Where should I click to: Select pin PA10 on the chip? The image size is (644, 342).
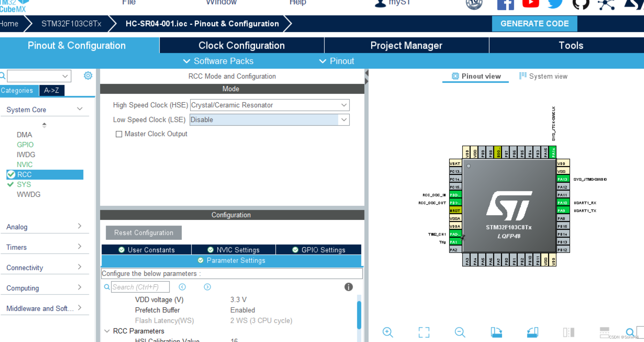pyautogui.click(x=562, y=203)
